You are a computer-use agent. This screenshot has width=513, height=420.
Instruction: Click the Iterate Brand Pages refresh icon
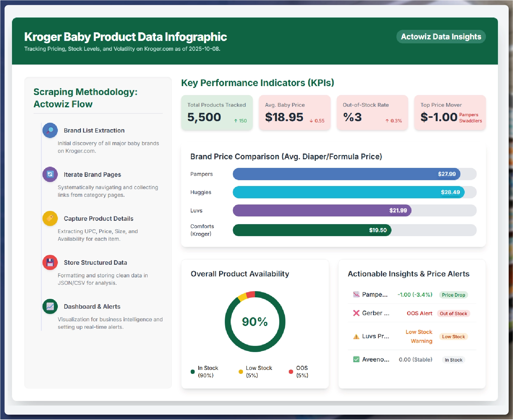(x=50, y=174)
